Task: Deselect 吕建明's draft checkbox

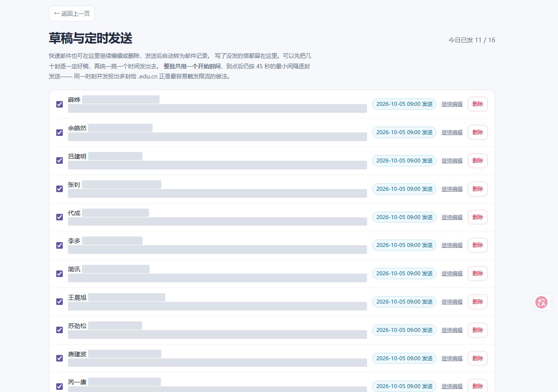Action: tap(60, 161)
